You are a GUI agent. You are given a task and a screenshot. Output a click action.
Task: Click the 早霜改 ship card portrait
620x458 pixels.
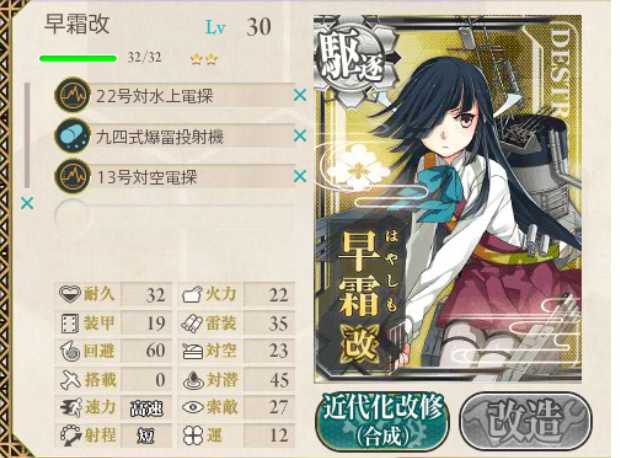click(448, 199)
